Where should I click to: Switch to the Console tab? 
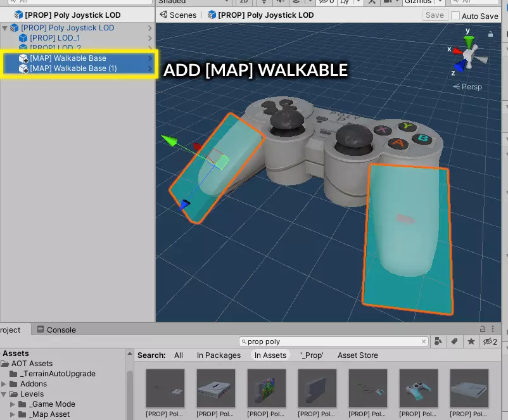pos(56,329)
